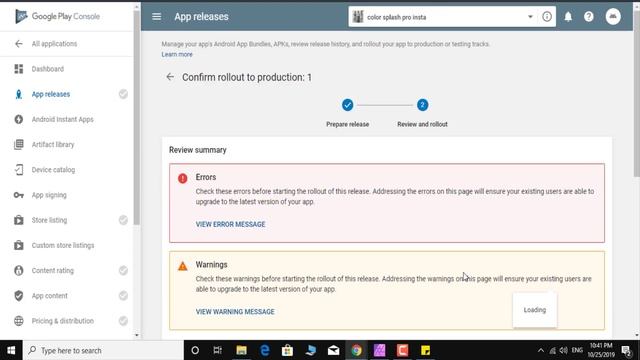Click VIEW ERROR MESSAGE
Viewport: 640px width, 360px height.
click(231, 224)
